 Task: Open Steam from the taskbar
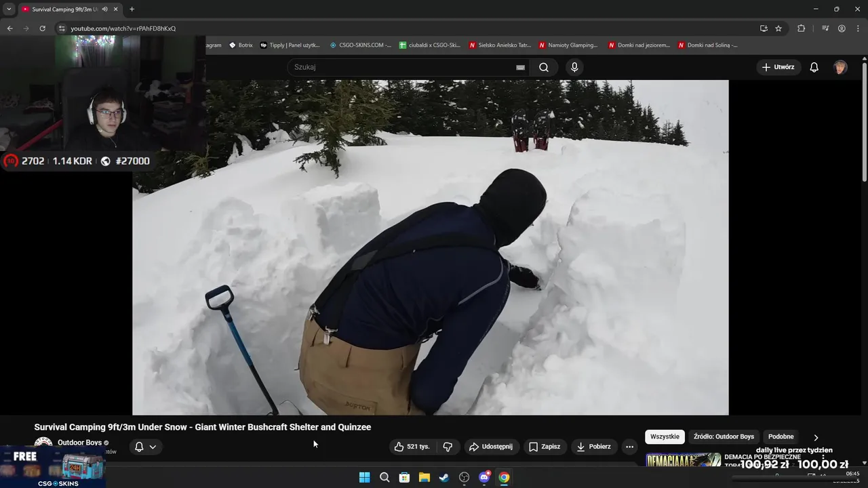444,477
